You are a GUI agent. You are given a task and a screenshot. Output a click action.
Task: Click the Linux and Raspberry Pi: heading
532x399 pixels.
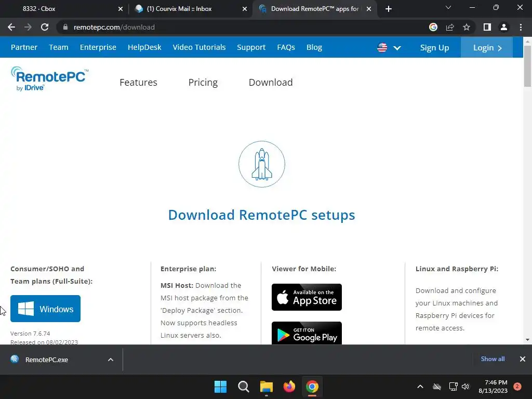point(457,269)
